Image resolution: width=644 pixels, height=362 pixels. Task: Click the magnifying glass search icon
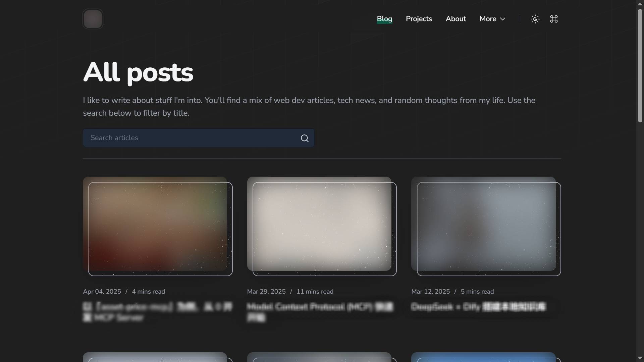pos(305,138)
